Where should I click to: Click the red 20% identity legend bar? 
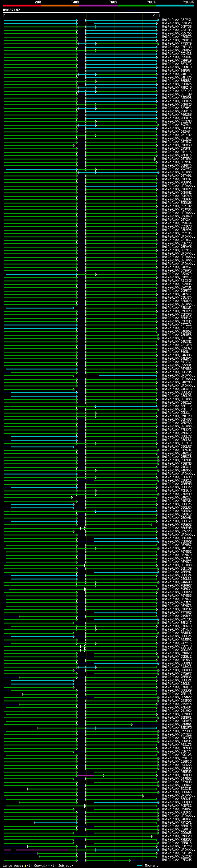22,6
